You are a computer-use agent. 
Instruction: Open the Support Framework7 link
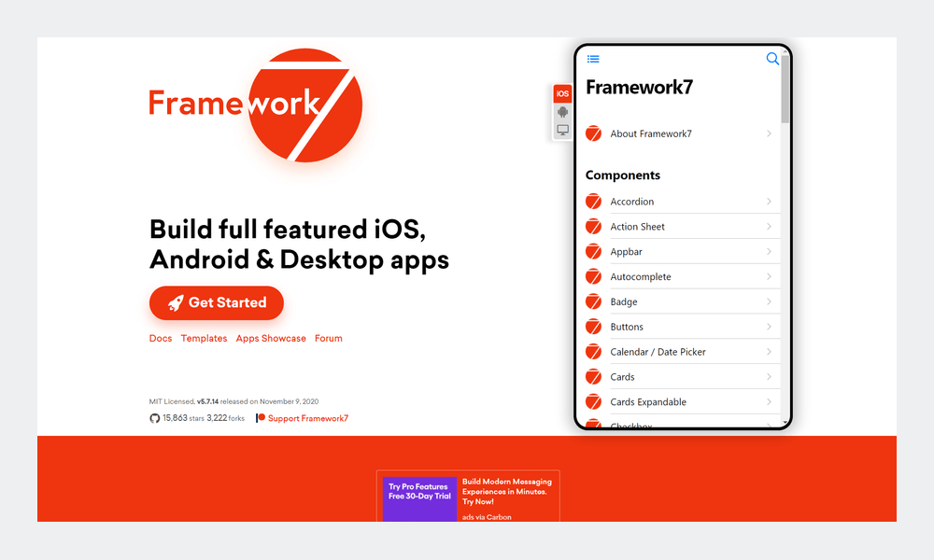pyautogui.click(x=308, y=418)
